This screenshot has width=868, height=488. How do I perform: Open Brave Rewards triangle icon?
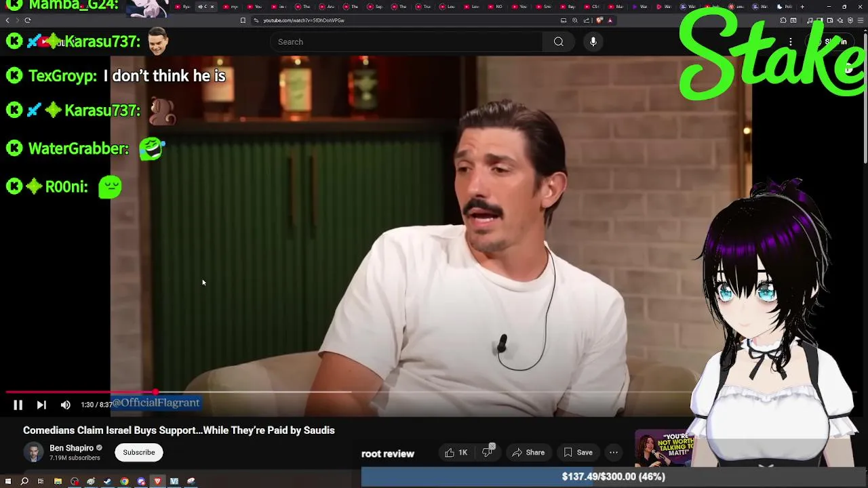coord(610,20)
